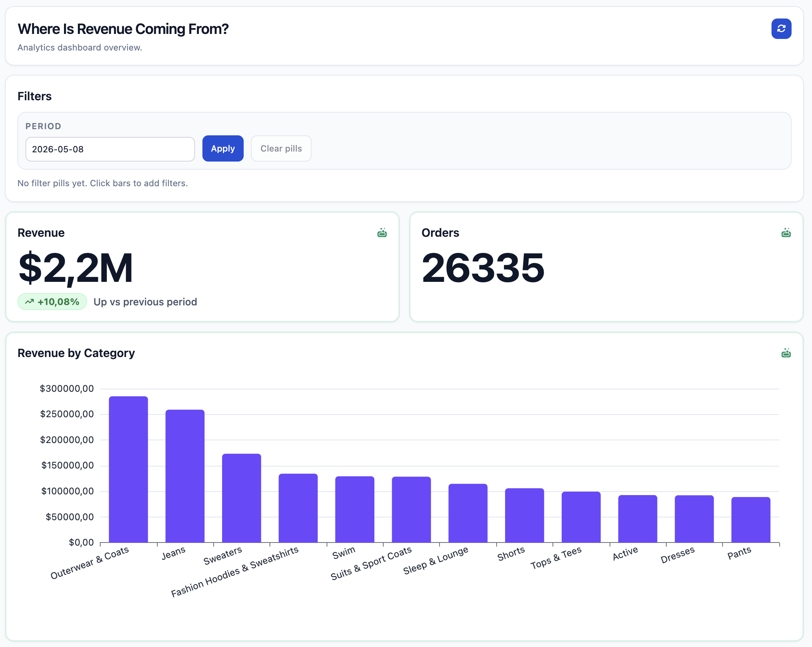Viewport: 812px width, 647px height.
Task: Click the Fashion Hoodies & Sweatshirts bar
Action: point(298,508)
